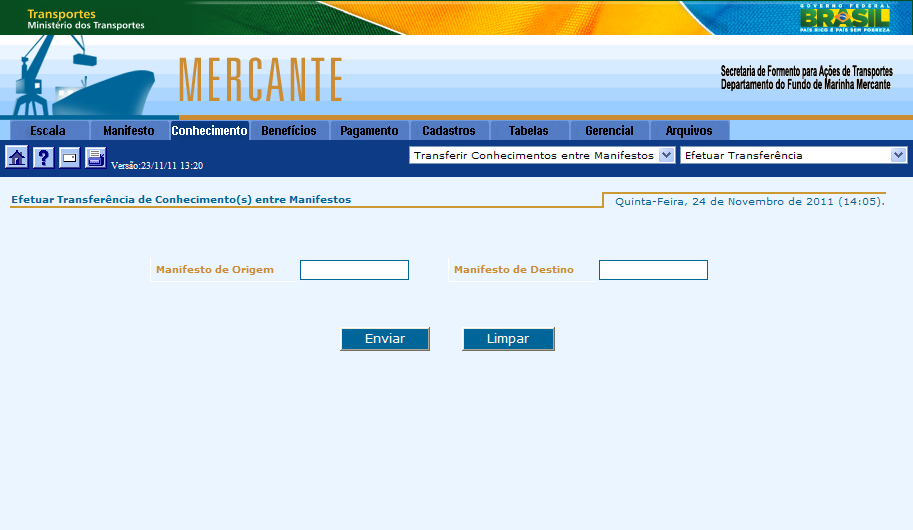Viewport: 913px width, 530px height.
Task: Click the window icon beside the help icon
Action: click(69, 157)
